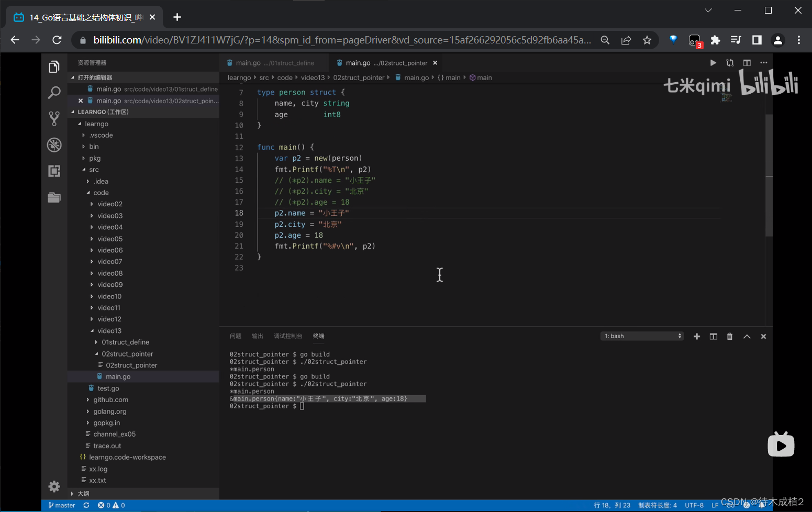Expand the pkg folder
The height and width of the screenshot is (512, 812).
(95, 158)
